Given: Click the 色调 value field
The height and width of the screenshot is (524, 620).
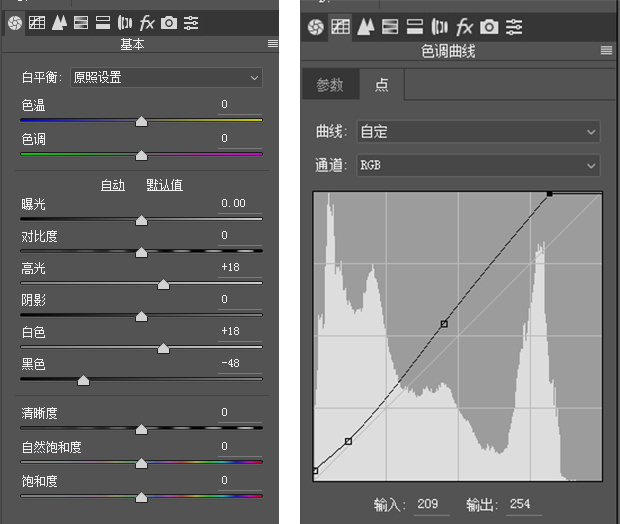Looking at the screenshot, I should click(x=240, y=139).
